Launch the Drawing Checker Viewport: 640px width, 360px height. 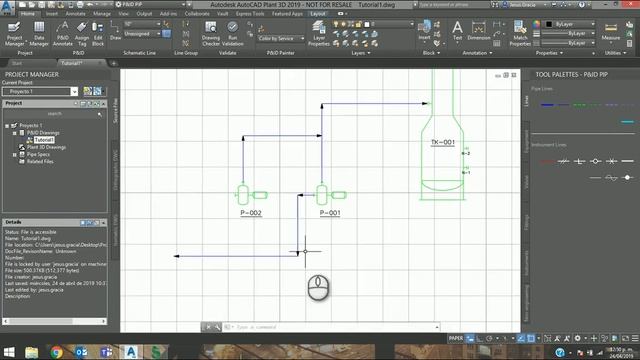click(211, 33)
